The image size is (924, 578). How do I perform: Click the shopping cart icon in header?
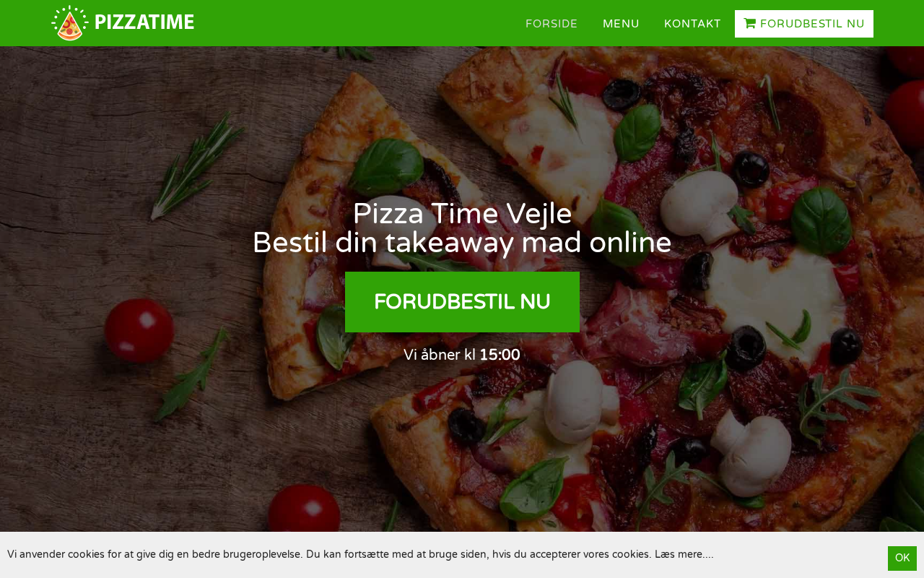click(x=750, y=24)
